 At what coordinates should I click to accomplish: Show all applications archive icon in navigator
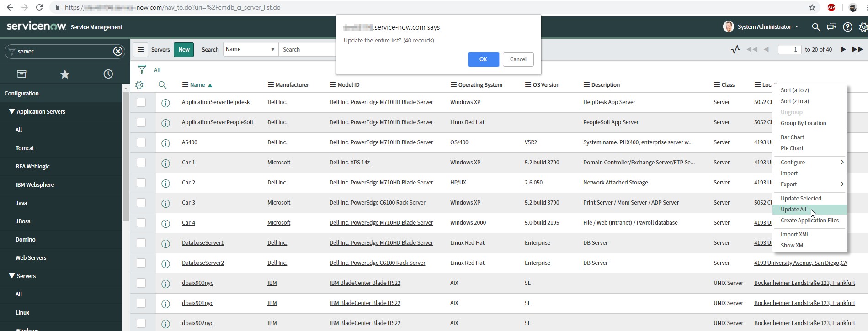pyautogui.click(x=21, y=74)
